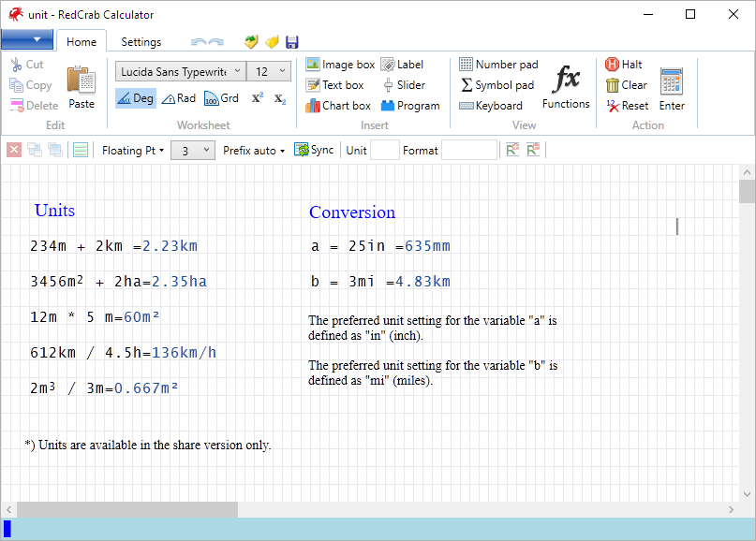Switch angle mode to Rad

(x=179, y=98)
